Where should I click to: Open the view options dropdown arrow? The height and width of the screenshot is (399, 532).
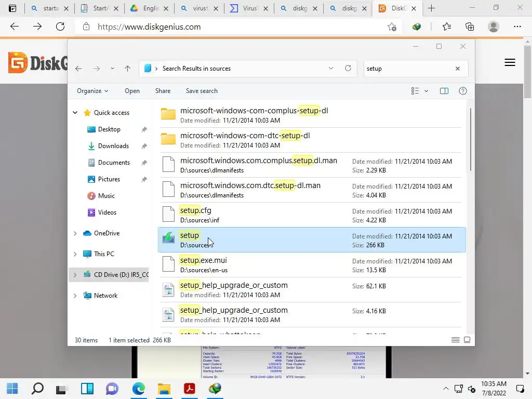tap(427, 91)
